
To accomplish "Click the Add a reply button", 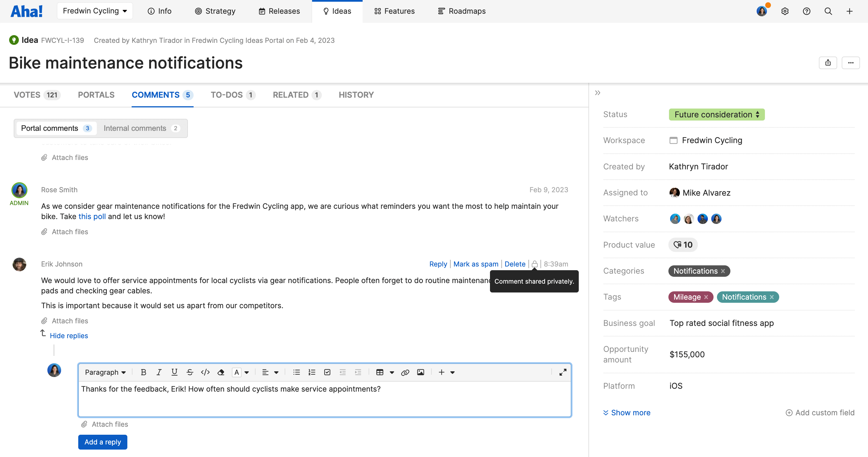I will pyautogui.click(x=103, y=442).
